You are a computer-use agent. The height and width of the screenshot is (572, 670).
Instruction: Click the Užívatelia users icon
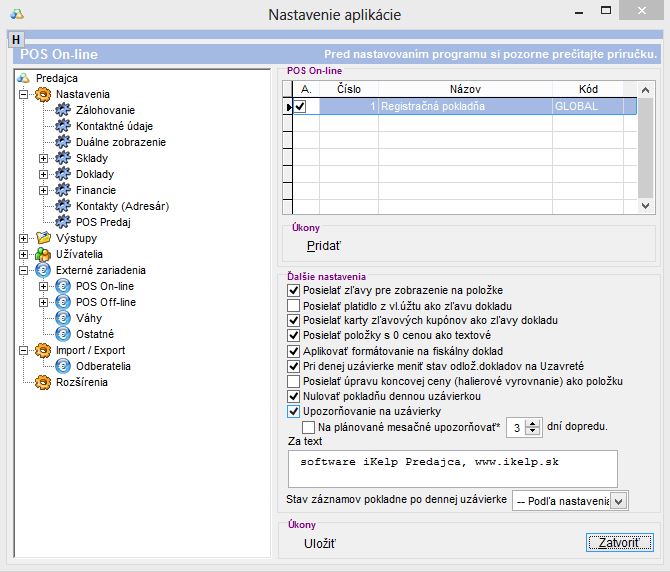(43, 254)
